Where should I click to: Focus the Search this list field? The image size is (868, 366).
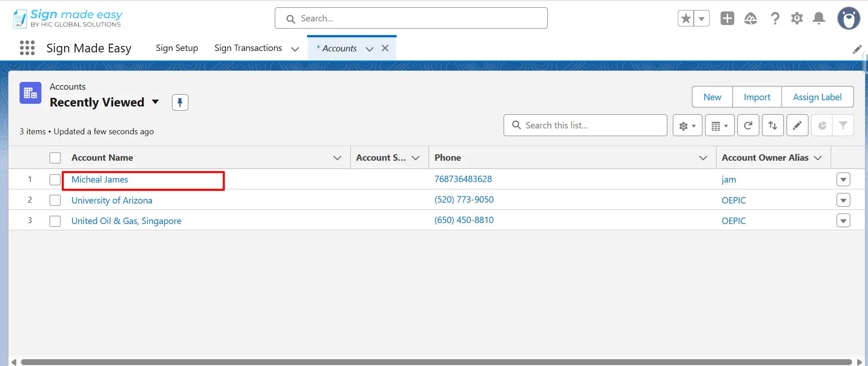tap(585, 125)
